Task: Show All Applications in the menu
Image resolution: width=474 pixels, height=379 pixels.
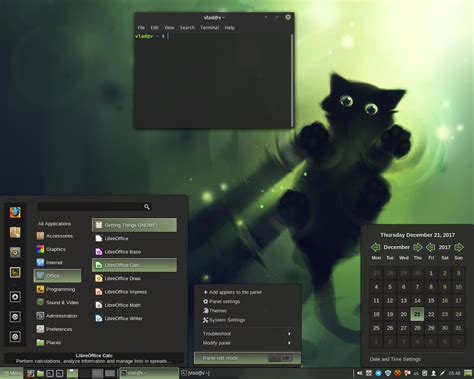Action: [54, 224]
